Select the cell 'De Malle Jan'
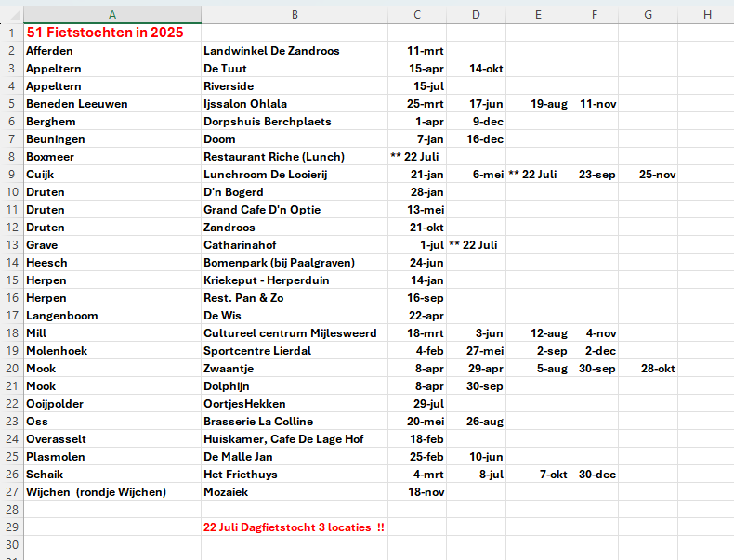The image size is (734, 560). tap(295, 457)
